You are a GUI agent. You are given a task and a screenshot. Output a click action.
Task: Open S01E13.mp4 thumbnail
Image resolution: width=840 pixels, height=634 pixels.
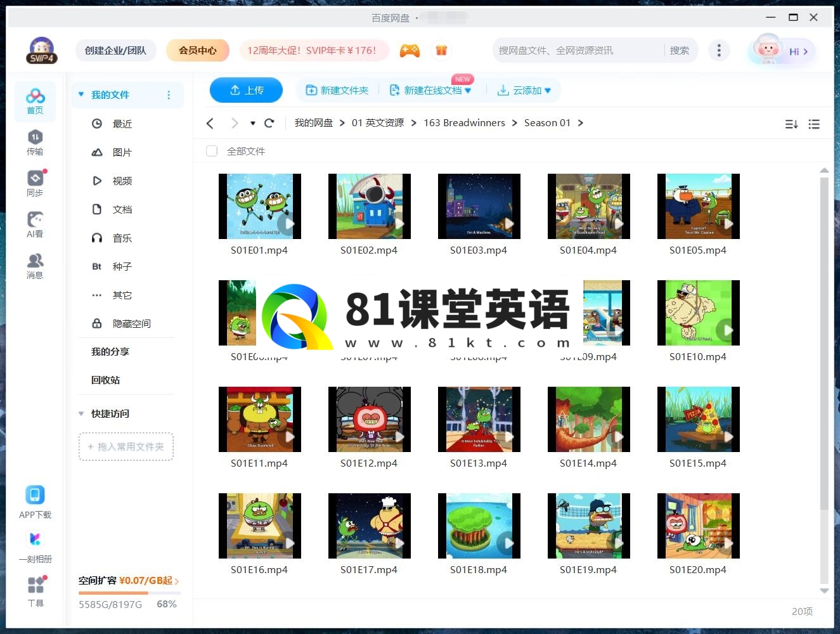[x=479, y=419]
